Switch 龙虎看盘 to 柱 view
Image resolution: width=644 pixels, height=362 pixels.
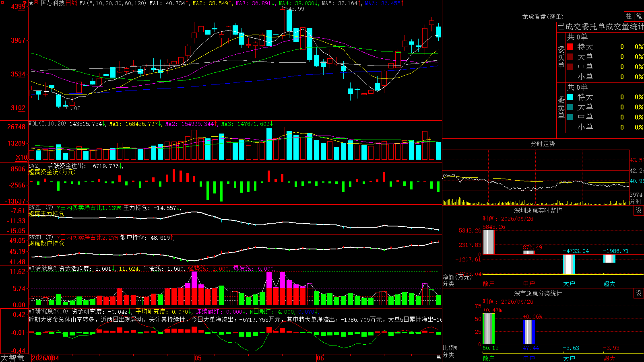pyautogui.click(x=629, y=16)
